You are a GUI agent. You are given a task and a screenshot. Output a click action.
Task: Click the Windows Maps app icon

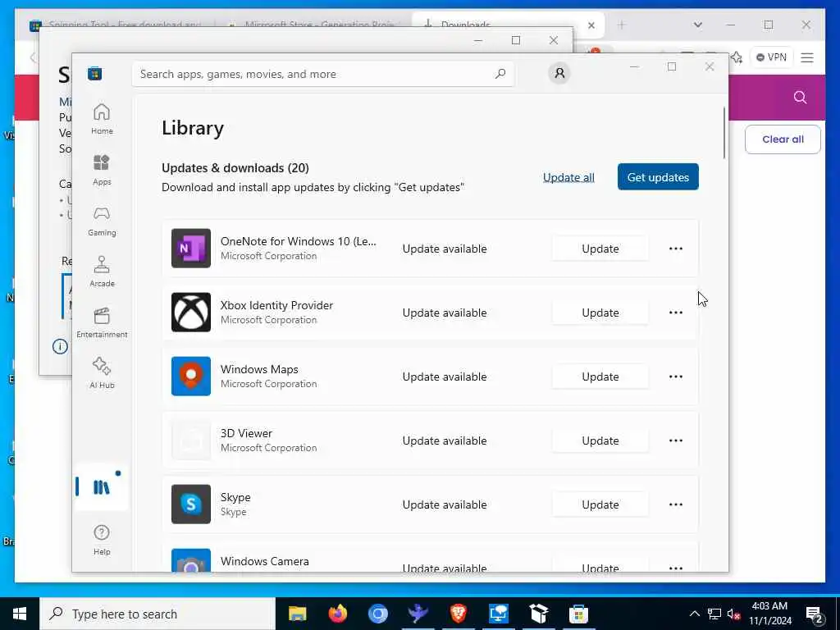[x=190, y=376]
